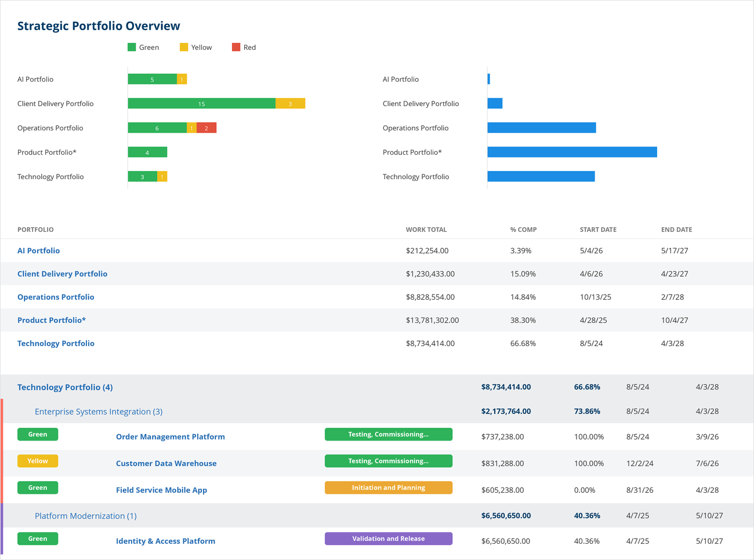
Task: Click the Yellow legend color swatch
Action: tap(184, 47)
